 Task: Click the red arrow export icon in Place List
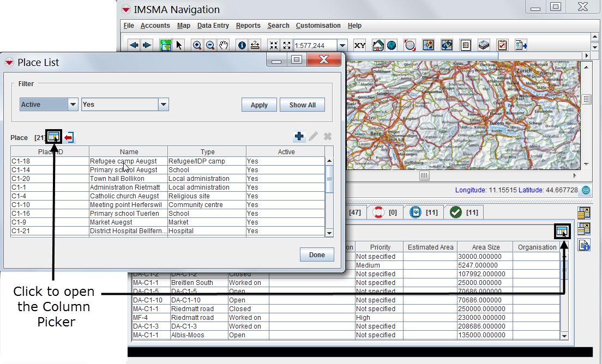pyautogui.click(x=69, y=137)
